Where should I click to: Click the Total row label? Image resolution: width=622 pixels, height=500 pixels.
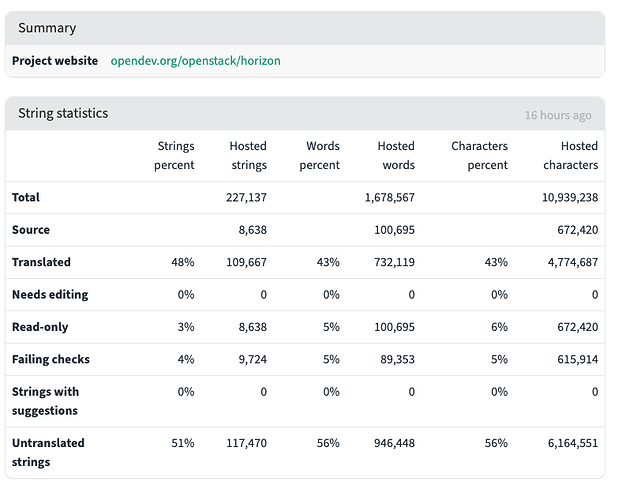pyautogui.click(x=26, y=198)
